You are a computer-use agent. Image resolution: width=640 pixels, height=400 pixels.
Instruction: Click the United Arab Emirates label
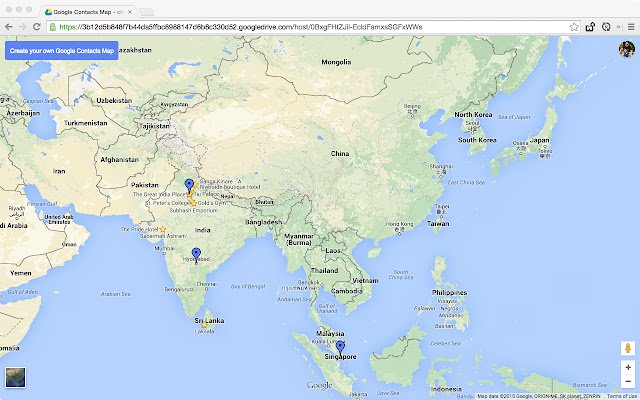(59, 220)
